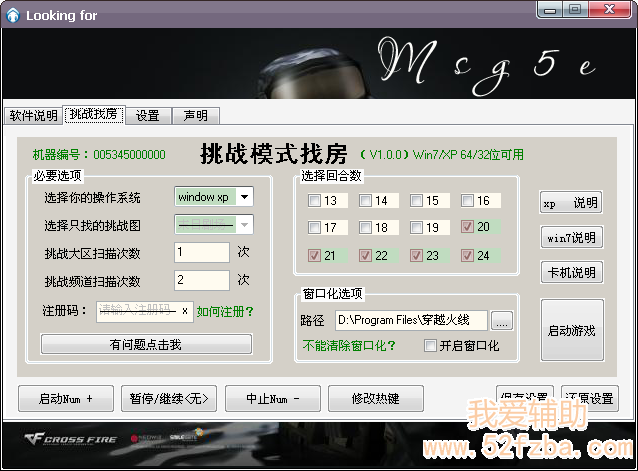
Task: Expand the challenge map dropdown
Action: point(245,225)
